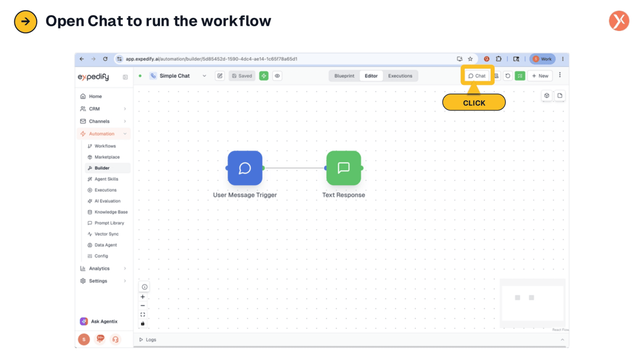Click the New workflow button
This screenshot has height=362, width=644.
pyautogui.click(x=540, y=76)
